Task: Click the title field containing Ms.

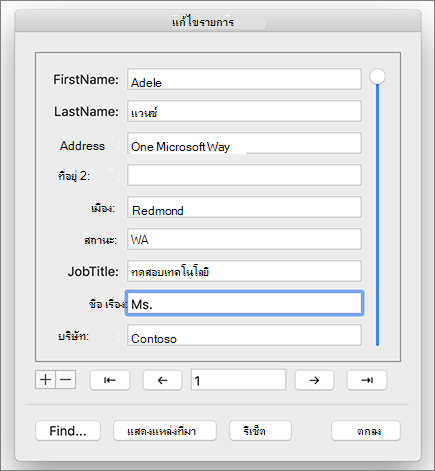Action: pos(244,303)
